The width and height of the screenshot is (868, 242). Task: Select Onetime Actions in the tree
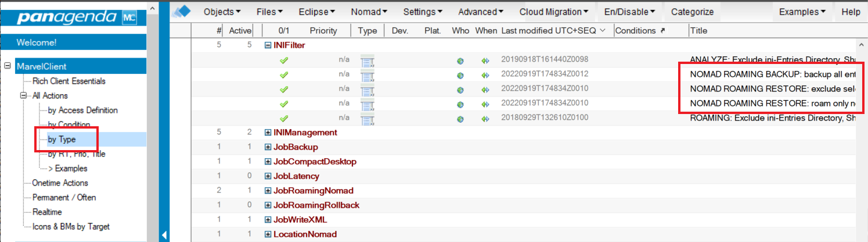[x=60, y=183]
